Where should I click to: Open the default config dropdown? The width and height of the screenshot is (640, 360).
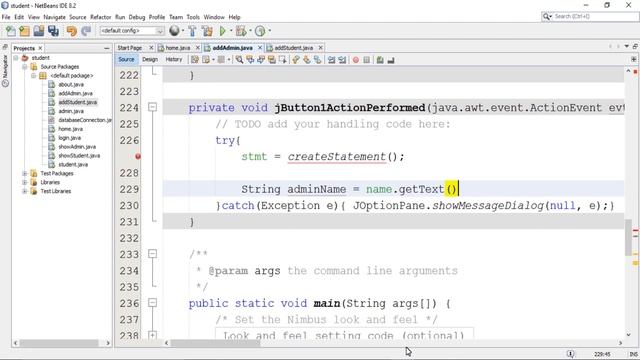tap(132, 31)
